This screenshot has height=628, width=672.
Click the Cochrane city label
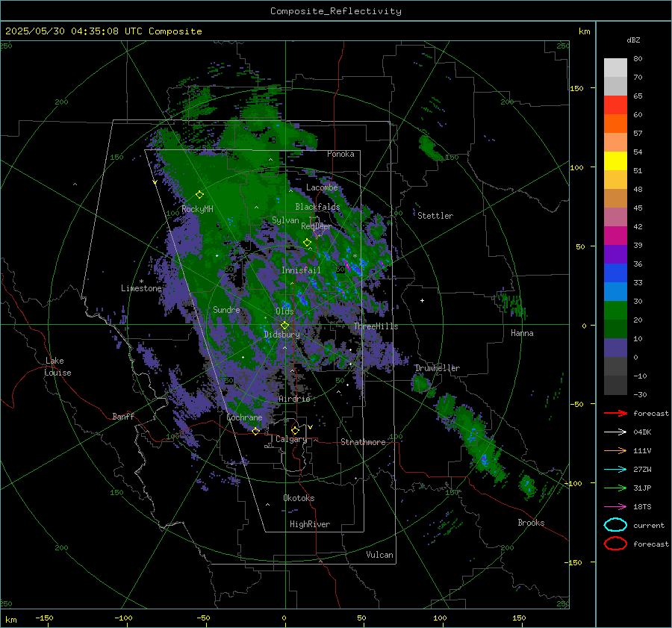tap(244, 417)
